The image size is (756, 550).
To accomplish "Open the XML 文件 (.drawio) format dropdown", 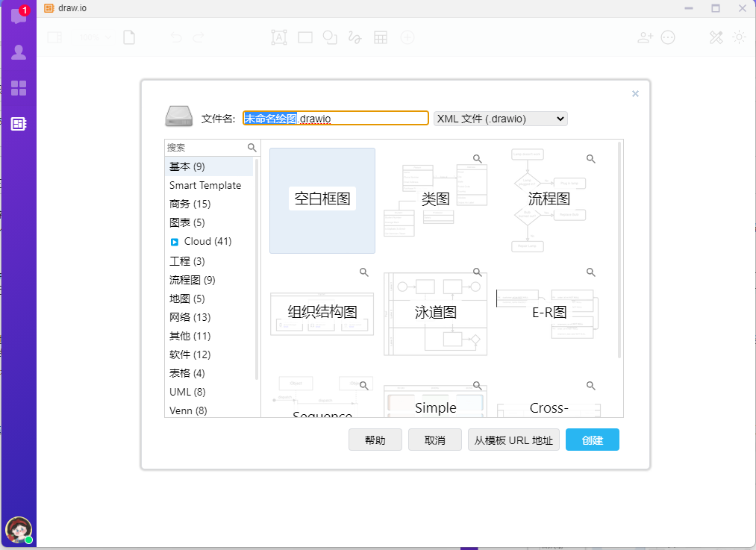I will [500, 119].
